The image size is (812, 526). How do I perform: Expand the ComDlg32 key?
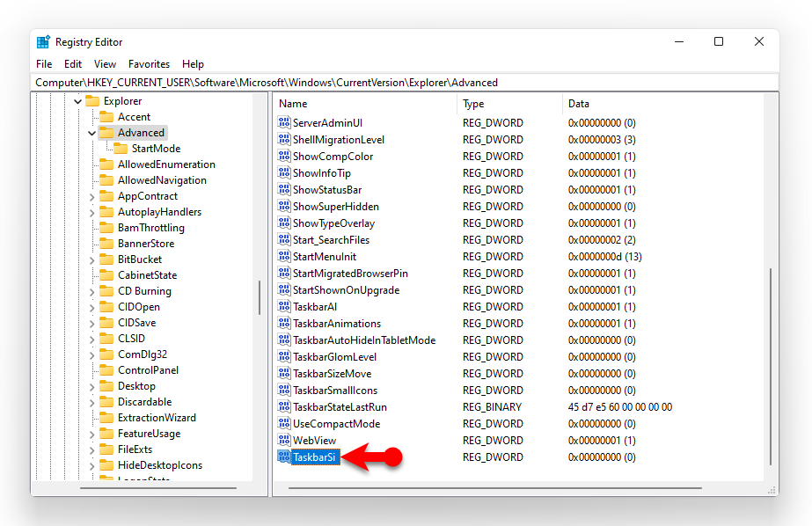tap(91, 355)
